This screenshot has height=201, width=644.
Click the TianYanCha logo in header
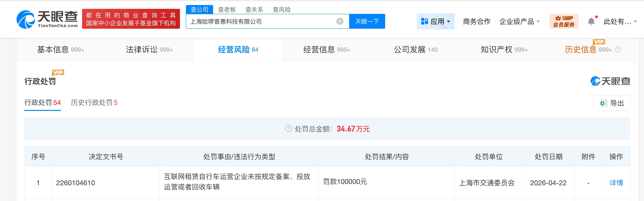click(x=47, y=19)
